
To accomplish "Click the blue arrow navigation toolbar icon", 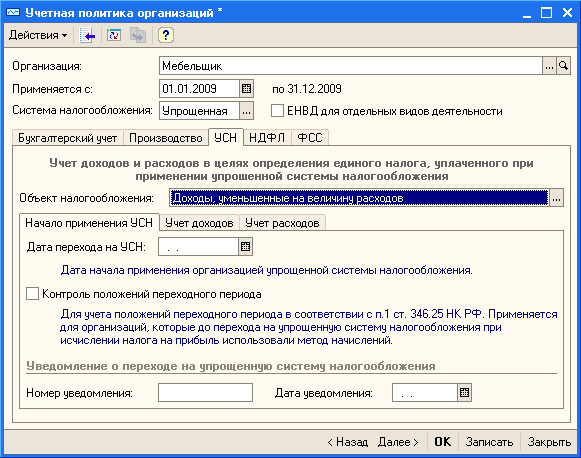I will pos(87,36).
